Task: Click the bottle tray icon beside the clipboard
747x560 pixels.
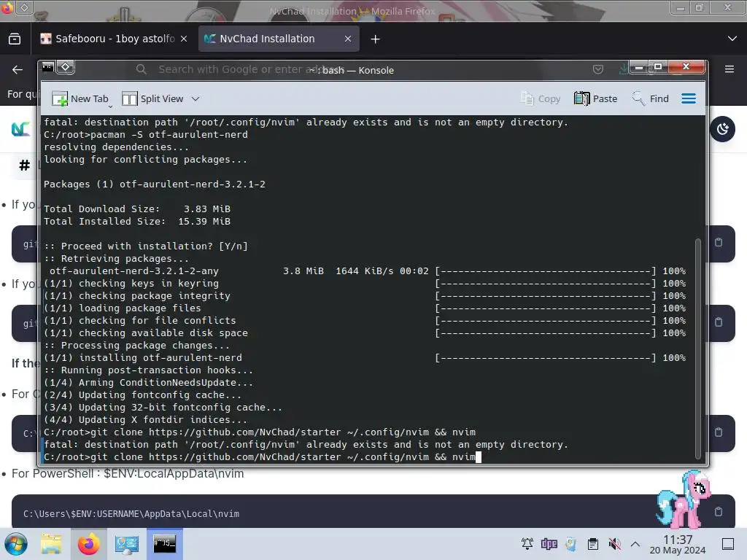Action: pyautogui.click(x=570, y=543)
